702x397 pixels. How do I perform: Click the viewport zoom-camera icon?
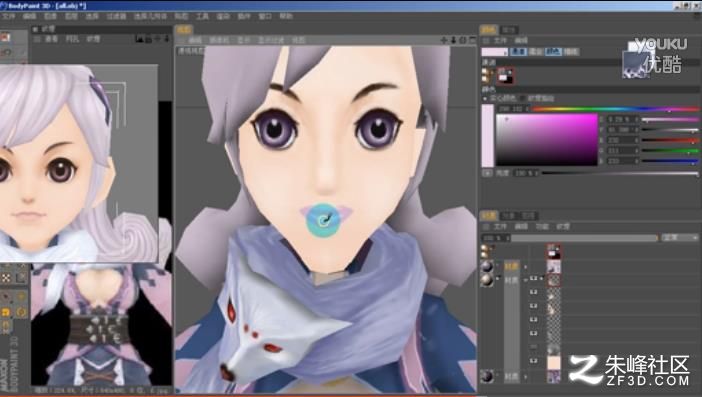tap(454, 40)
